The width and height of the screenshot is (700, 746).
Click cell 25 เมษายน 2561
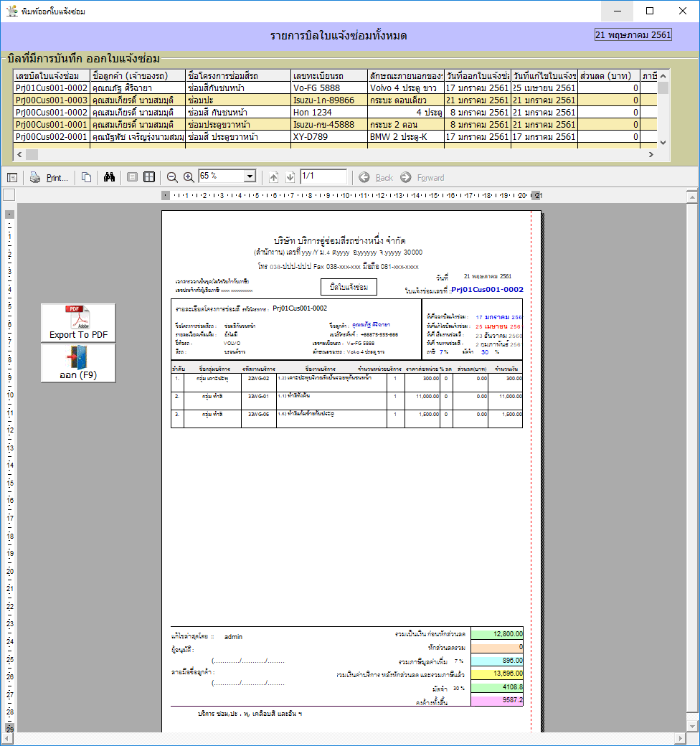point(544,88)
